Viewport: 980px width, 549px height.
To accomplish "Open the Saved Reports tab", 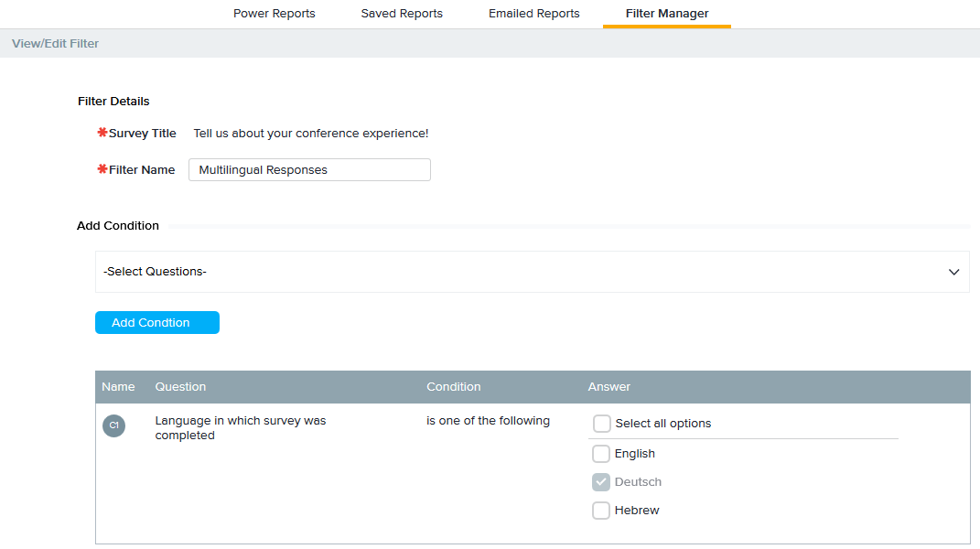I will (x=402, y=14).
